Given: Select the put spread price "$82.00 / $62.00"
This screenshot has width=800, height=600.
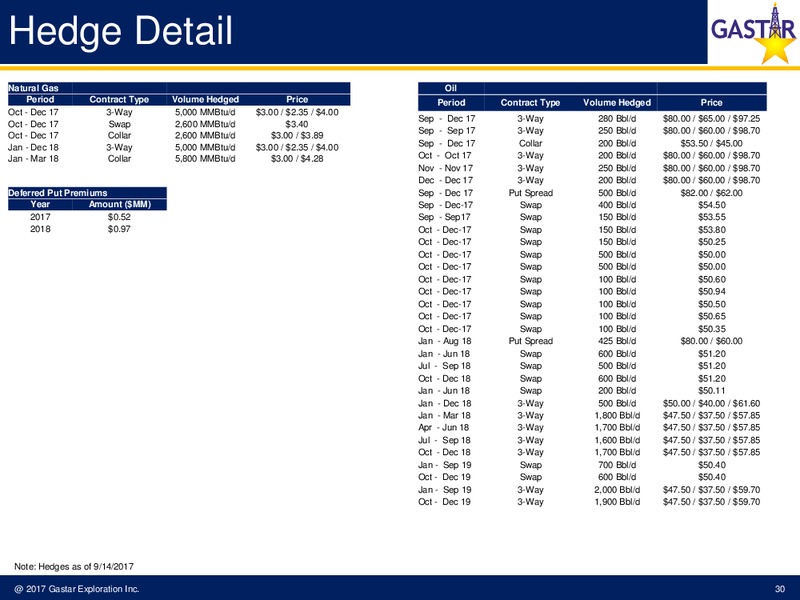Looking at the screenshot, I should point(711,193).
